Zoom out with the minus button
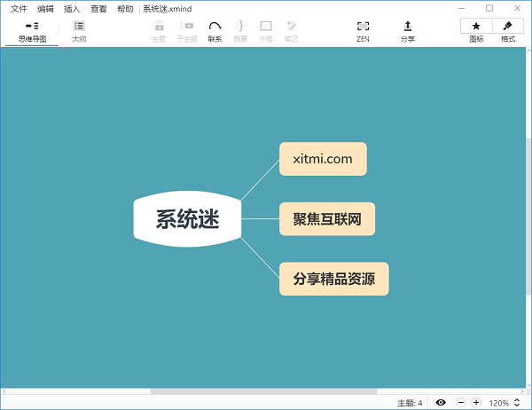The image size is (532, 410). (461, 403)
